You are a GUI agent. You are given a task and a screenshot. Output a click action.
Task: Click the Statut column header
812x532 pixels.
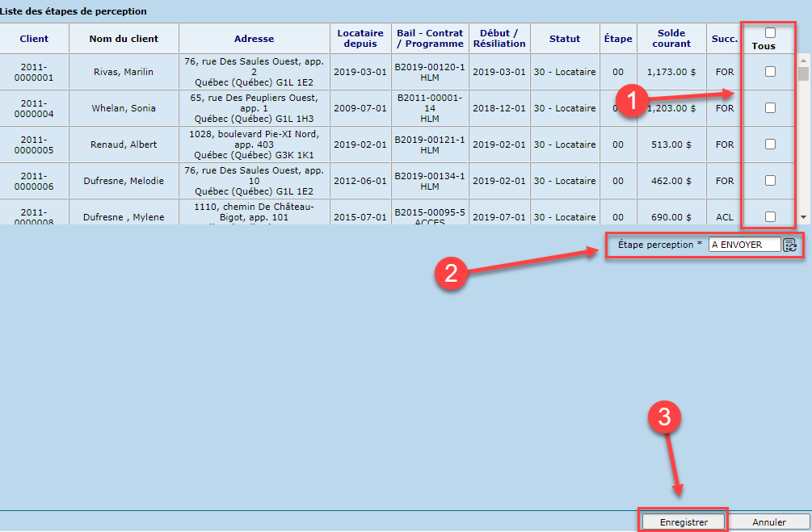point(564,39)
